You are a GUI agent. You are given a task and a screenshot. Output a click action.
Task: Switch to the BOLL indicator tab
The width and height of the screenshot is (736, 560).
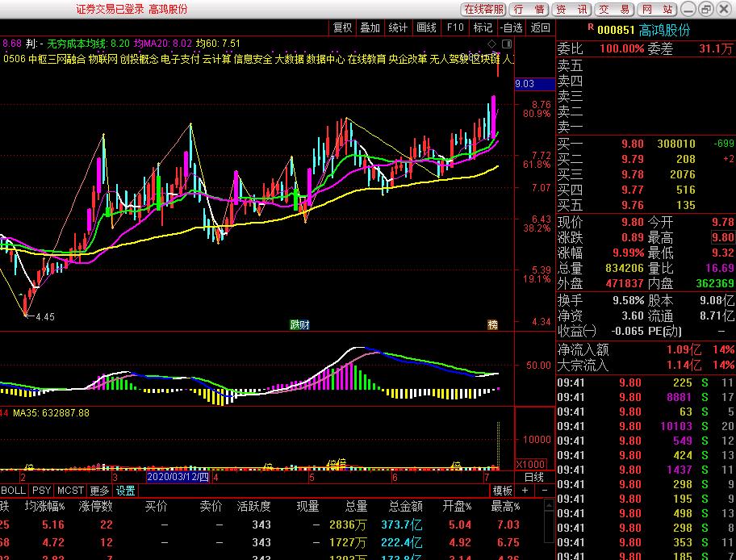[13, 491]
